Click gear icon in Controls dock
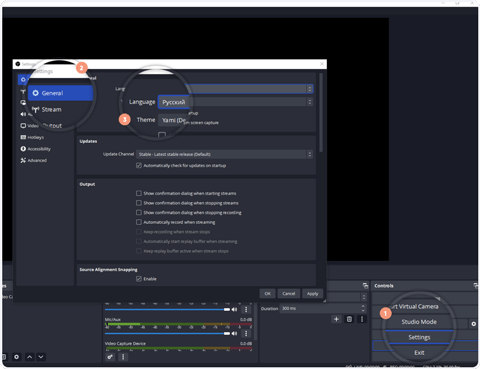This screenshot has height=369, width=480. click(x=473, y=324)
